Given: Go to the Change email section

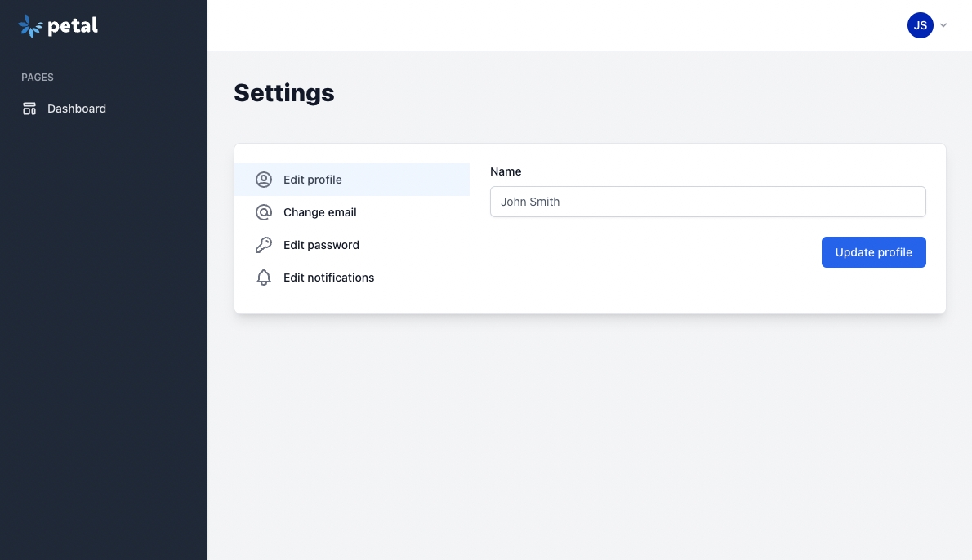Looking at the screenshot, I should tap(320, 212).
